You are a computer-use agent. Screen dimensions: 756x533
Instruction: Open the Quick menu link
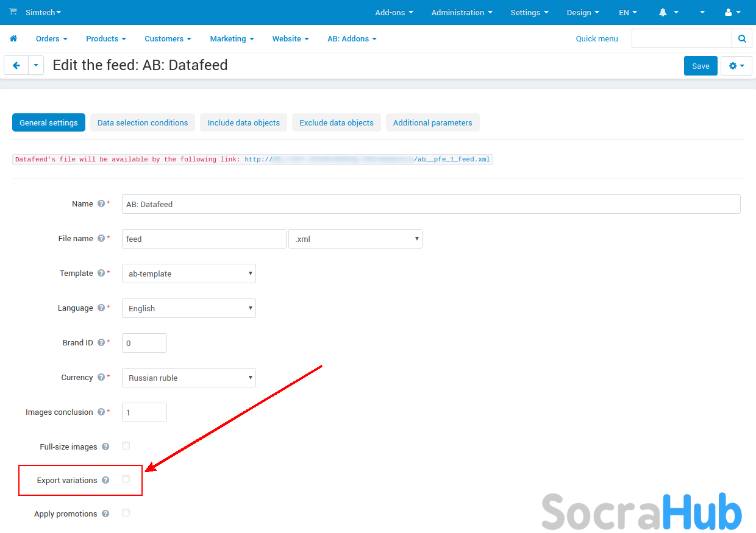tap(597, 38)
